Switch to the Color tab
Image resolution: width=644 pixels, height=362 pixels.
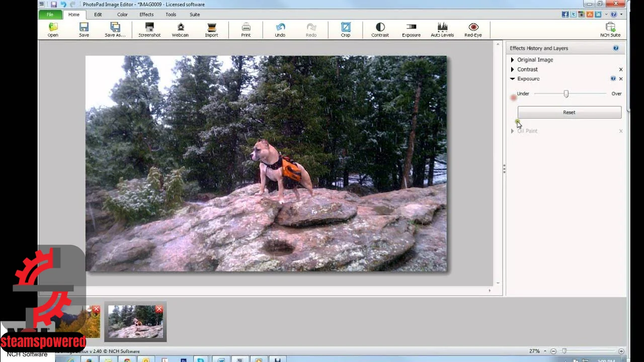(122, 15)
